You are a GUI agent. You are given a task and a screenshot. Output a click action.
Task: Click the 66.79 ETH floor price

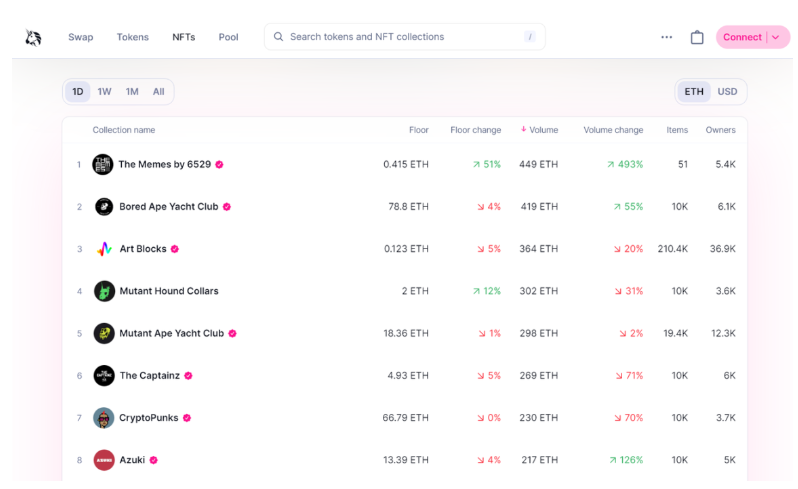(x=406, y=418)
